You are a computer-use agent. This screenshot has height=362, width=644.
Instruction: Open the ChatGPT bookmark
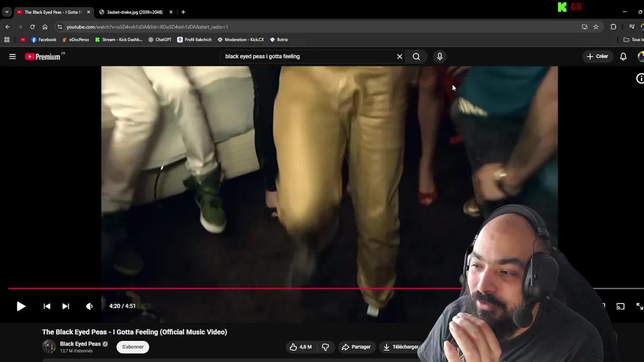[160, 40]
